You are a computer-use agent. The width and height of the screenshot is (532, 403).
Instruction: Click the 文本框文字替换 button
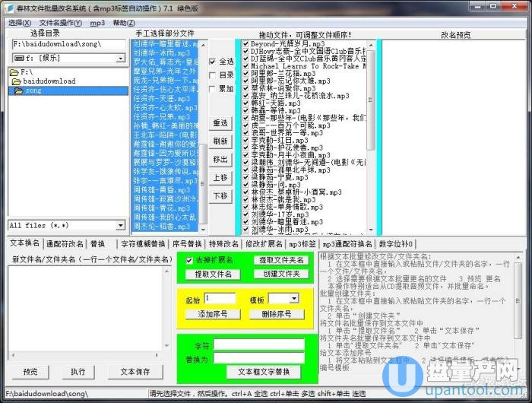(264, 372)
